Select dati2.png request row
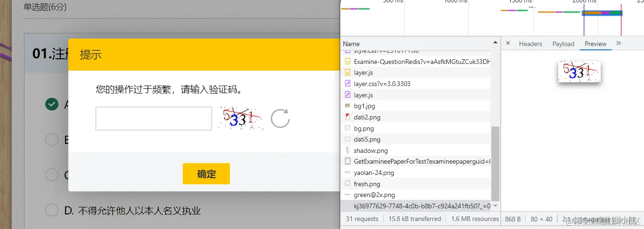644x229 pixels. 416,117
